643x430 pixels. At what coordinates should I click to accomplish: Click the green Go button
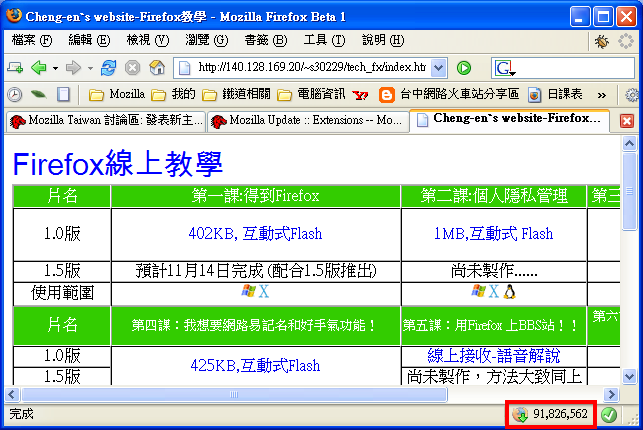(464, 68)
